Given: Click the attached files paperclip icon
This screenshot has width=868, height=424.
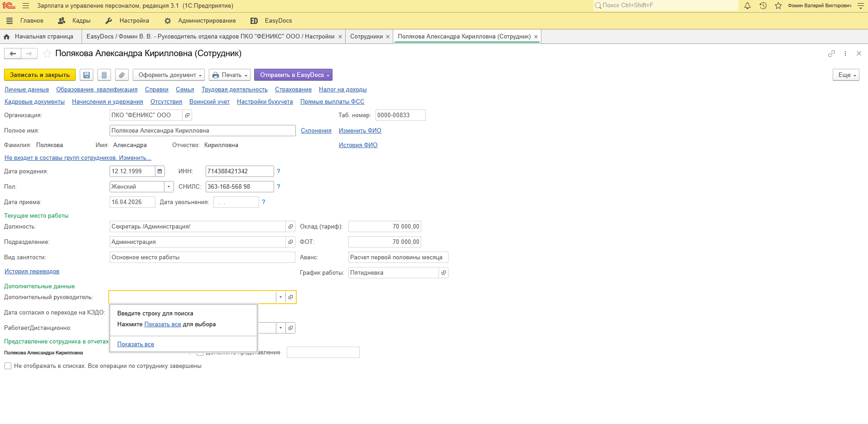Looking at the screenshot, I should pyautogui.click(x=122, y=75).
